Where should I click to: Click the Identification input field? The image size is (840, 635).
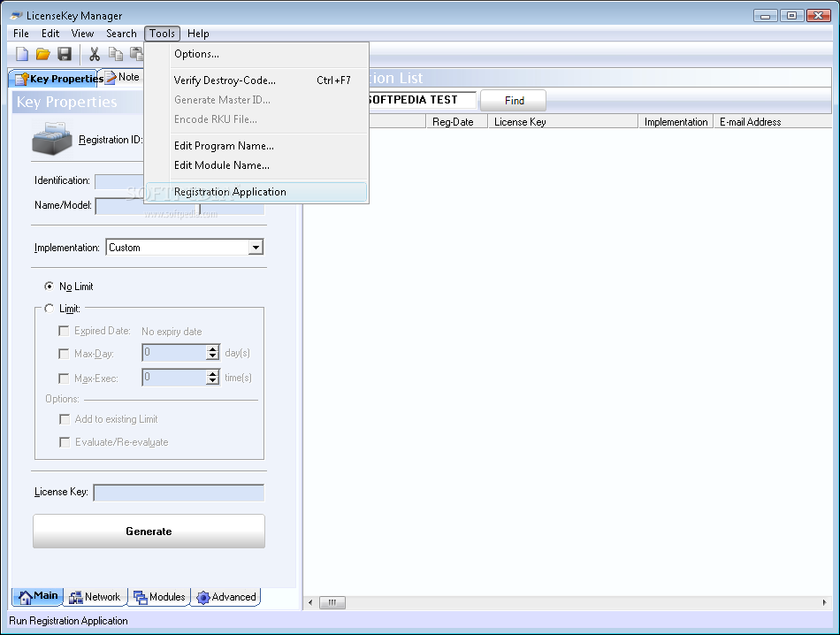(x=119, y=181)
